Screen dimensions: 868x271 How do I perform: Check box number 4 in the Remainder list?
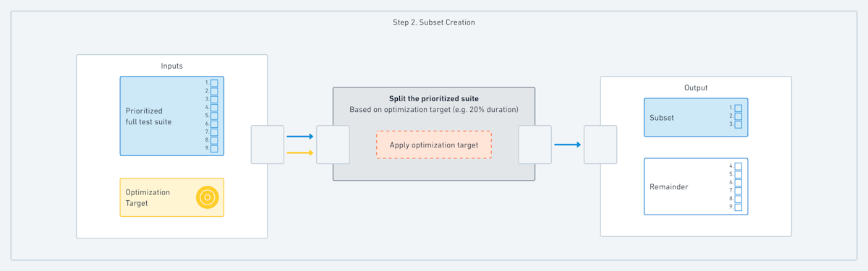coord(739,166)
